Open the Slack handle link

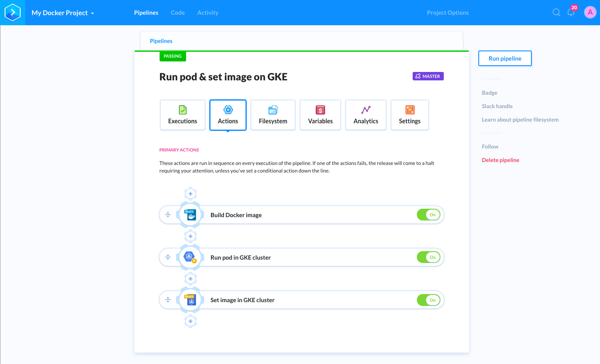(x=497, y=106)
